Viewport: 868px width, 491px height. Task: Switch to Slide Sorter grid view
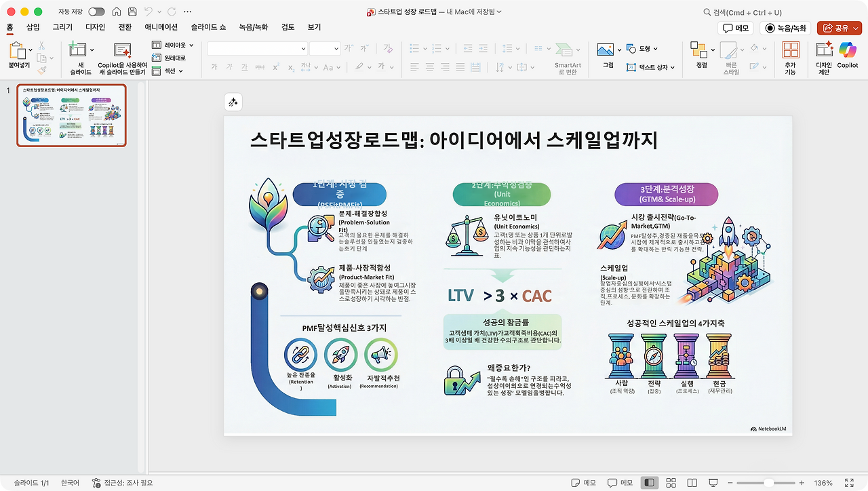(x=671, y=483)
